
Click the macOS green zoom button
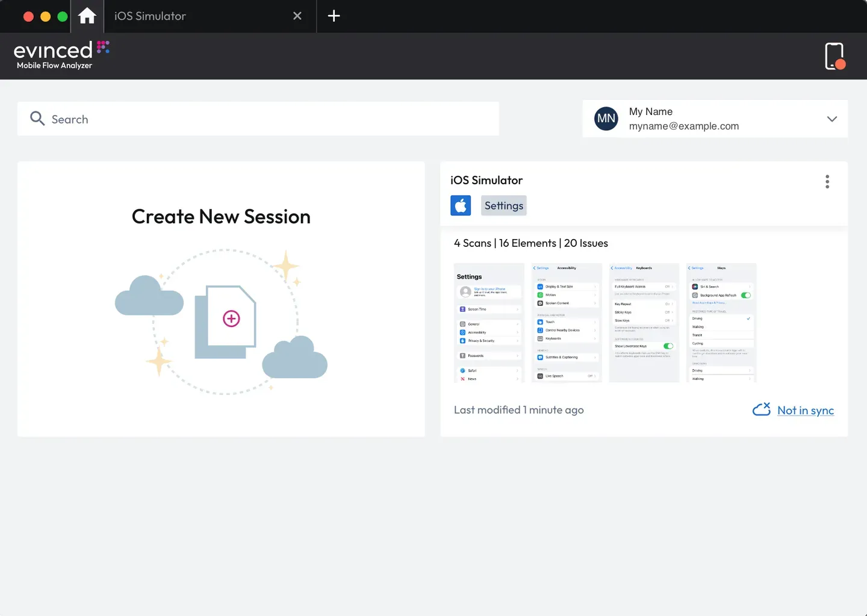pos(62,16)
